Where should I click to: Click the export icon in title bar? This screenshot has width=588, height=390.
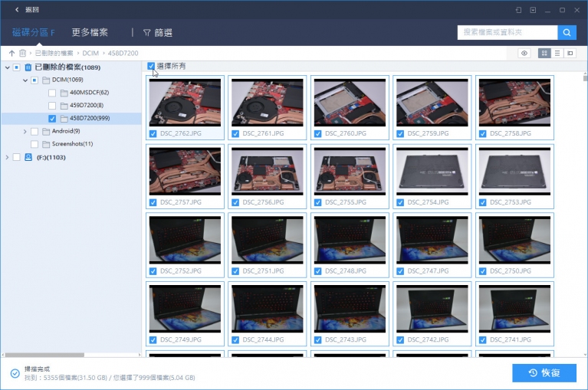(x=519, y=10)
